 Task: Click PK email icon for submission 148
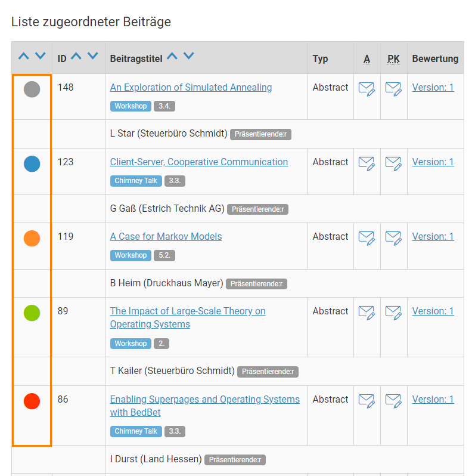[x=393, y=89]
